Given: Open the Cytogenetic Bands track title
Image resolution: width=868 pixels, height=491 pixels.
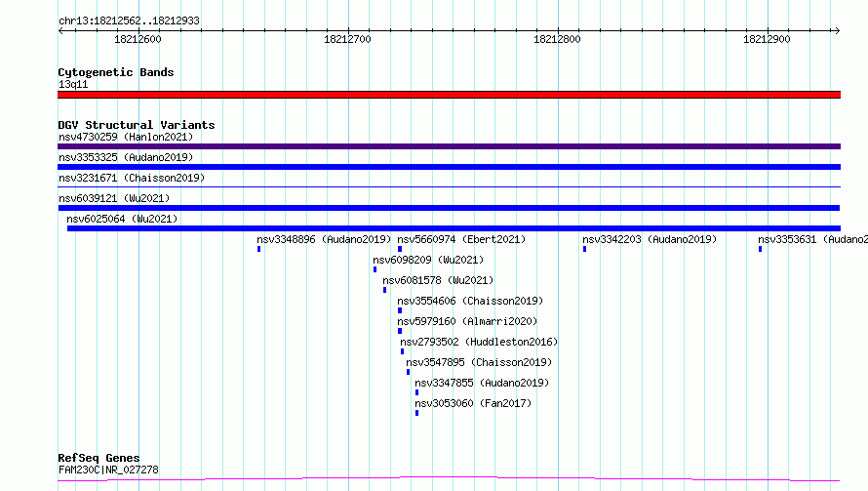Looking at the screenshot, I should (x=116, y=72).
